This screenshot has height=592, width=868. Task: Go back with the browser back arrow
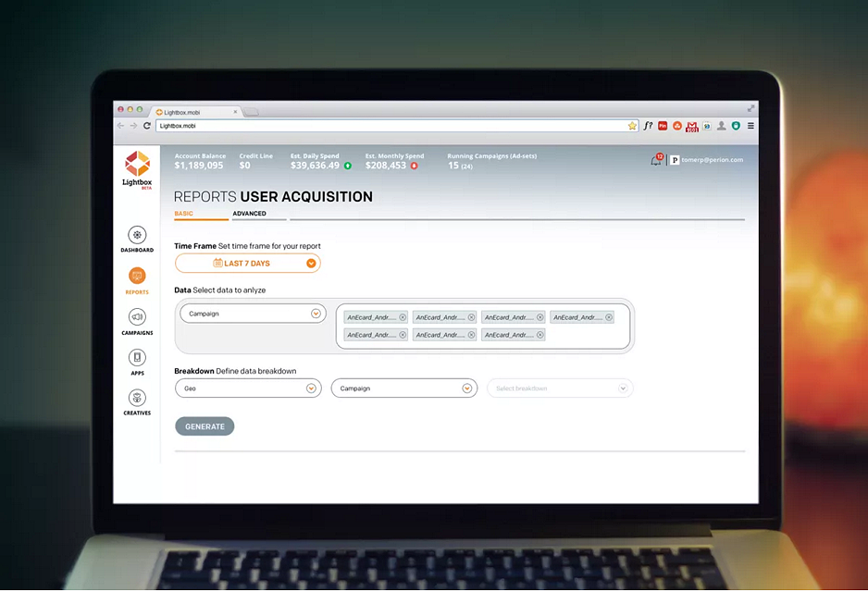[120, 126]
